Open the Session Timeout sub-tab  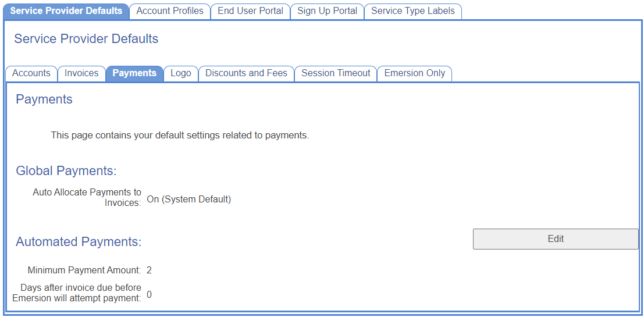[x=336, y=73]
